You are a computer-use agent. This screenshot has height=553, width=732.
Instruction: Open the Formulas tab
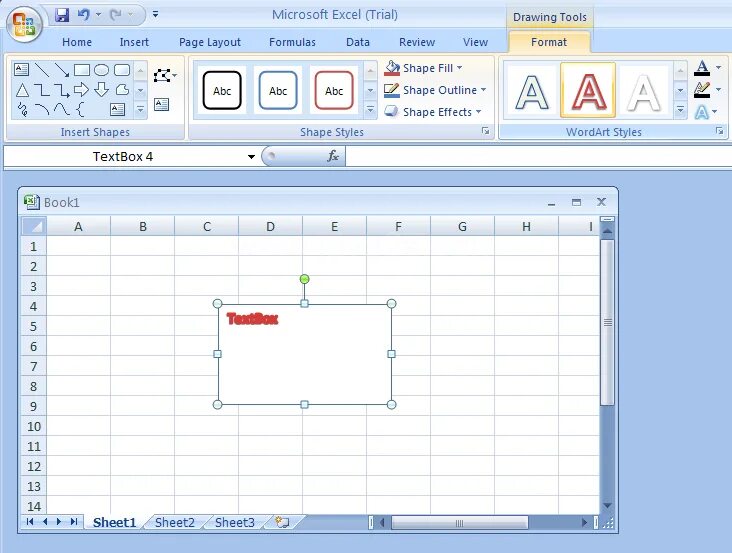(292, 42)
